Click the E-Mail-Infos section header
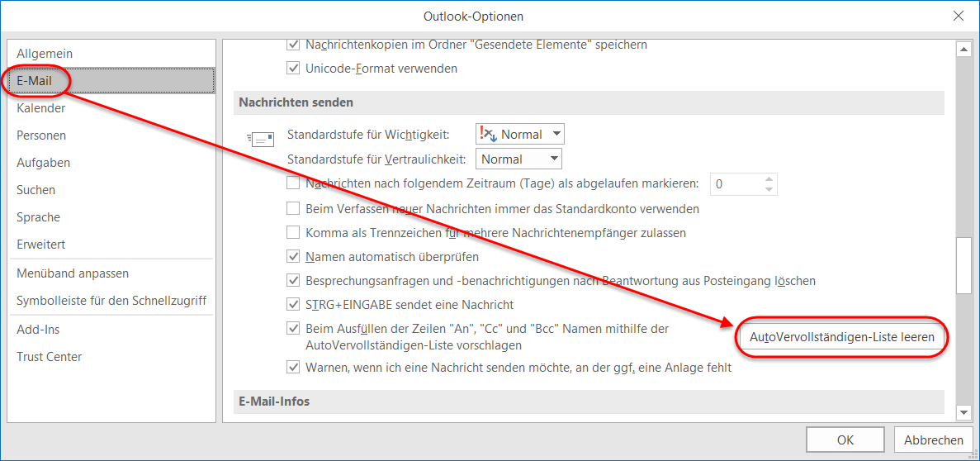980x461 pixels. tap(589, 402)
